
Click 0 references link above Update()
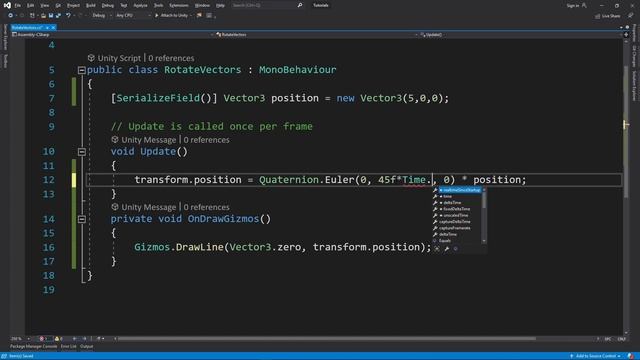[206, 140]
